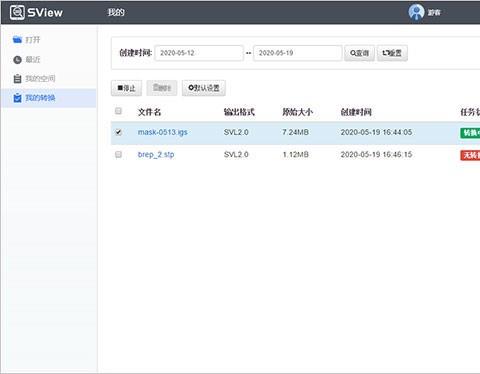Viewport: 480px width, 374px height.
Task: Click the red status badge for brep_2.stp
Action: [470, 155]
